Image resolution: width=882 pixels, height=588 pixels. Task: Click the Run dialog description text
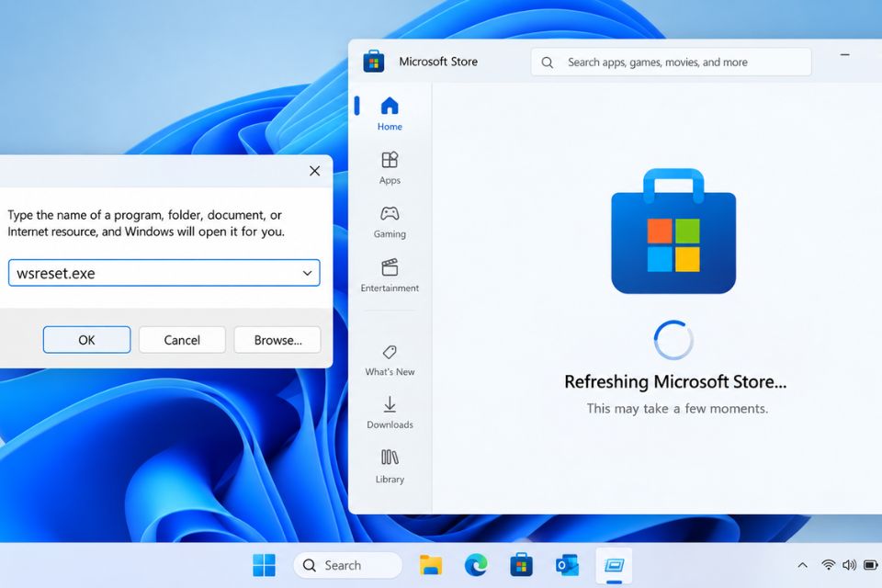pos(146,223)
